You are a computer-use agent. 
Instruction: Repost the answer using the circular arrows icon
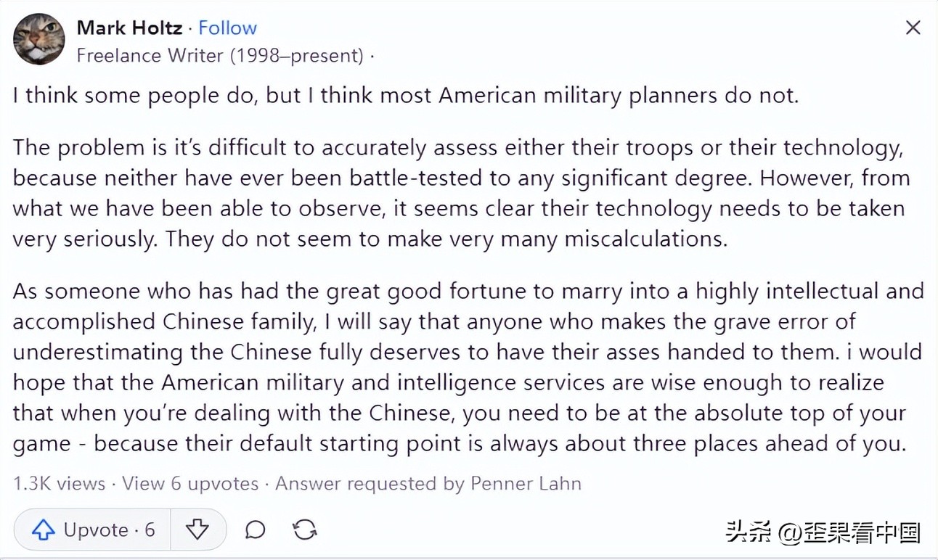[x=303, y=530]
